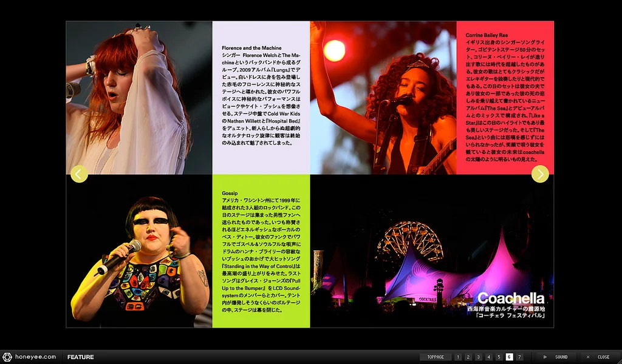Jump to page 4
Image resolution: width=622 pixels, height=364 pixels.
click(489, 357)
